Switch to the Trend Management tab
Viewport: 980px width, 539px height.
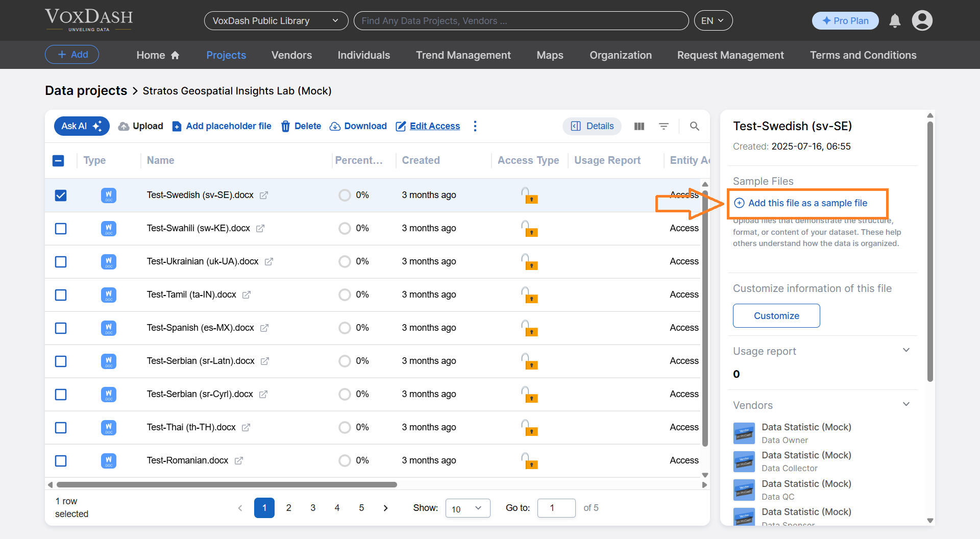463,55
